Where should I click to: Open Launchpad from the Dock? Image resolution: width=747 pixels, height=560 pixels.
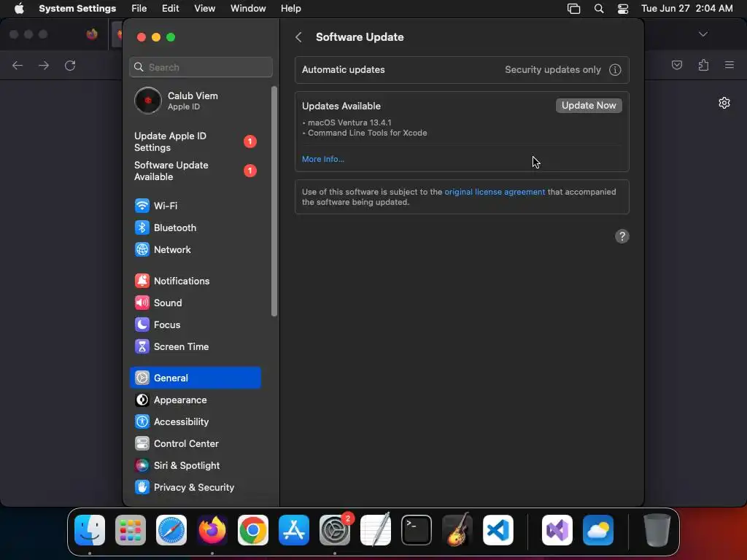coord(131,530)
